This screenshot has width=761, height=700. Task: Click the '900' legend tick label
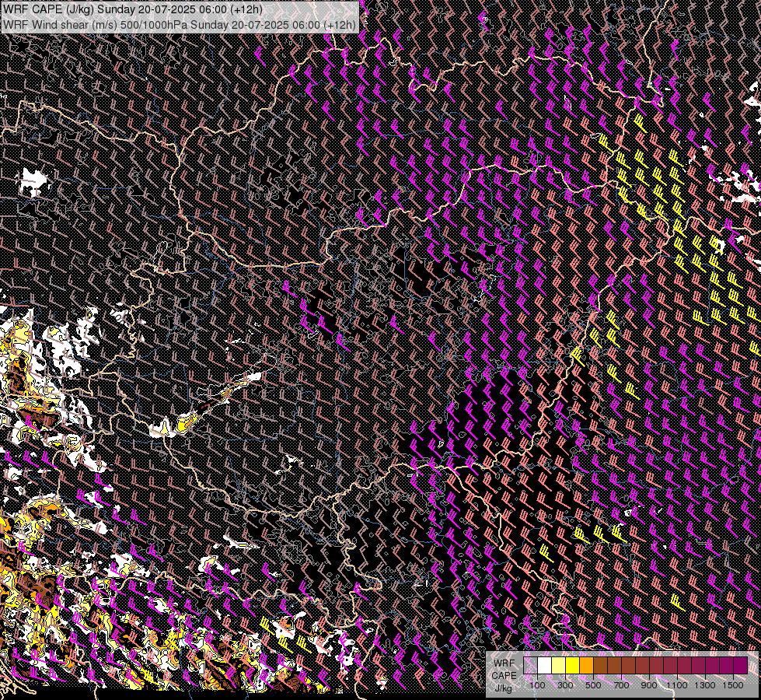click(x=649, y=685)
